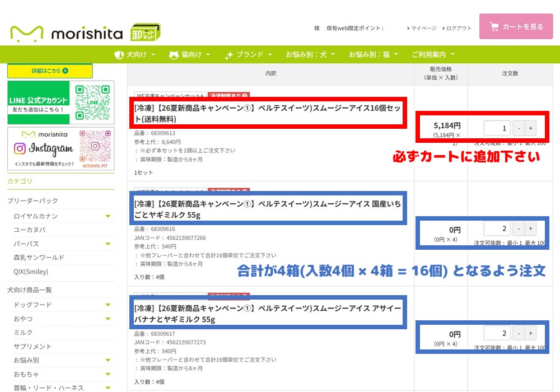Open the ご利用案内 menu

[x=433, y=55]
